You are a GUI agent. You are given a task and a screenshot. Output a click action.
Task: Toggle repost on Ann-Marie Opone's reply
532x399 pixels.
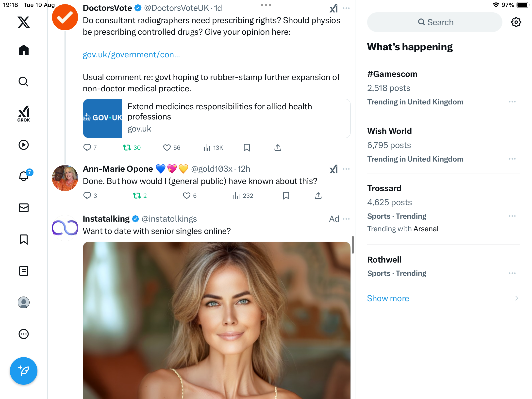coord(137,196)
